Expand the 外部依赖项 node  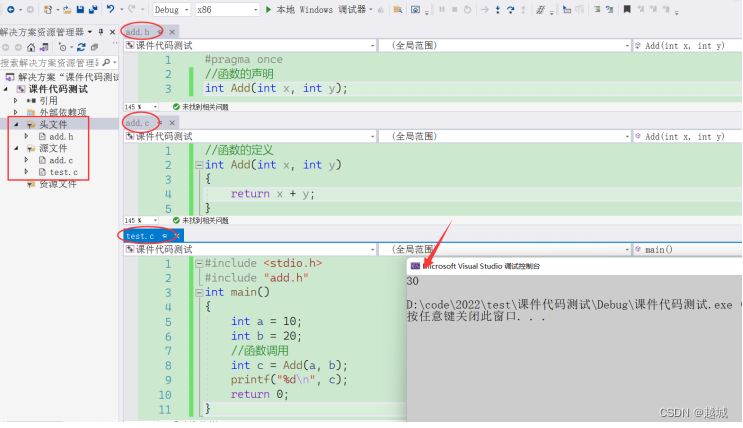(x=16, y=112)
